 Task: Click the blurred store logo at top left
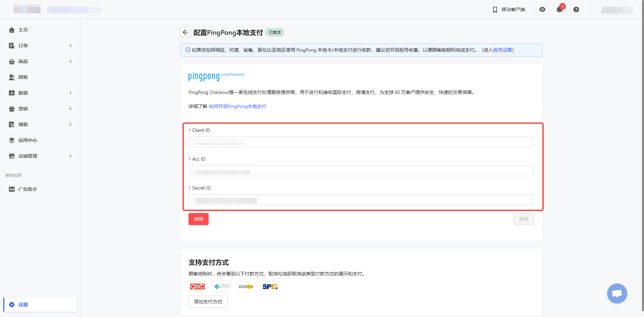pos(27,9)
